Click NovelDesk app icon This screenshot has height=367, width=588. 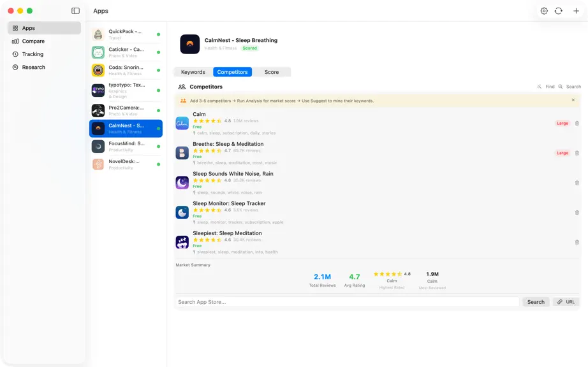click(x=98, y=164)
